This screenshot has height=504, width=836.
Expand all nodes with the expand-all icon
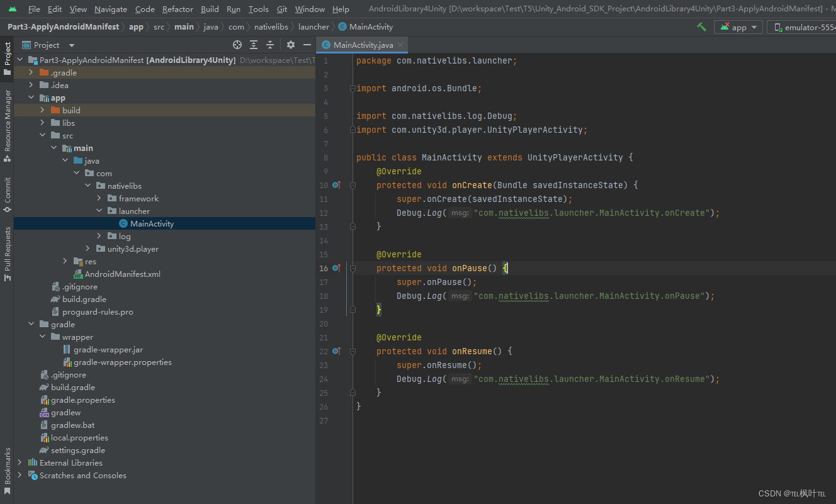(254, 45)
